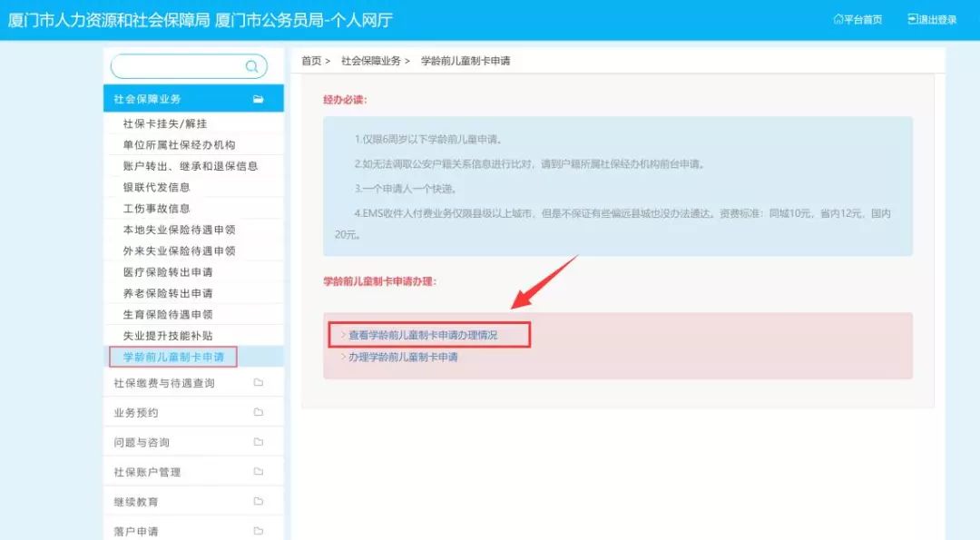Select 工伤事故信息 in the sidebar
The height and width of the screenshot is (540, 980).
pyautogui.click(x=156, y=209)
